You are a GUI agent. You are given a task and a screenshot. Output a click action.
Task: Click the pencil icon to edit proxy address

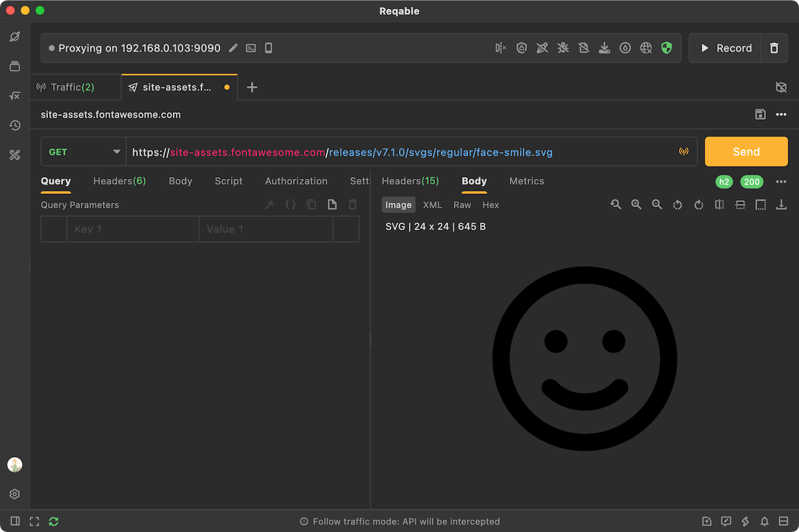click(233, 48)
